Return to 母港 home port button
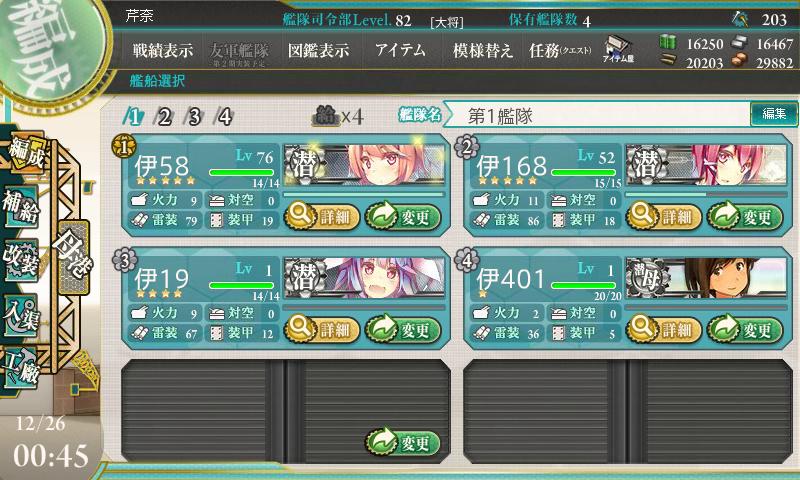The image size is (800, 480). tap(73, 257)
